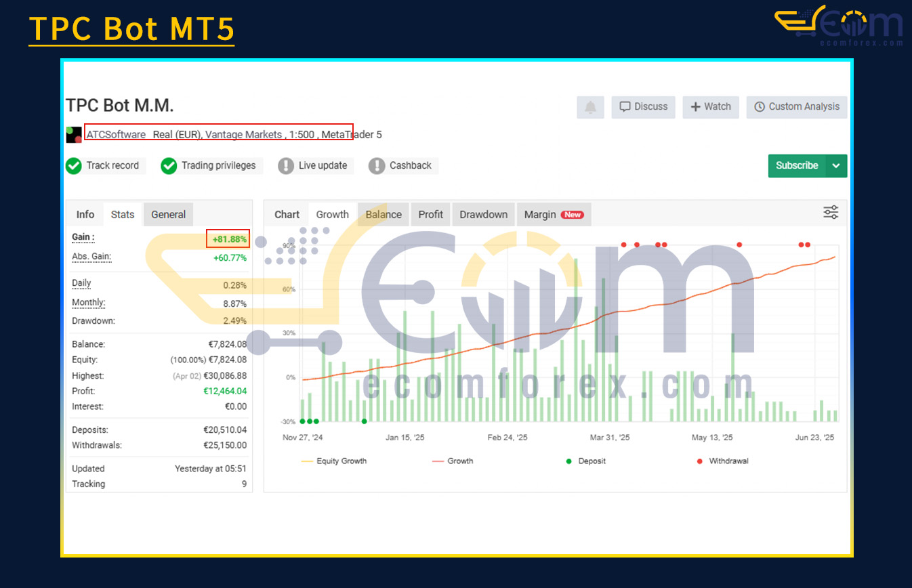Click the Monthly label
This screenshot has width=912, height=588.
[x=89, y=303]
